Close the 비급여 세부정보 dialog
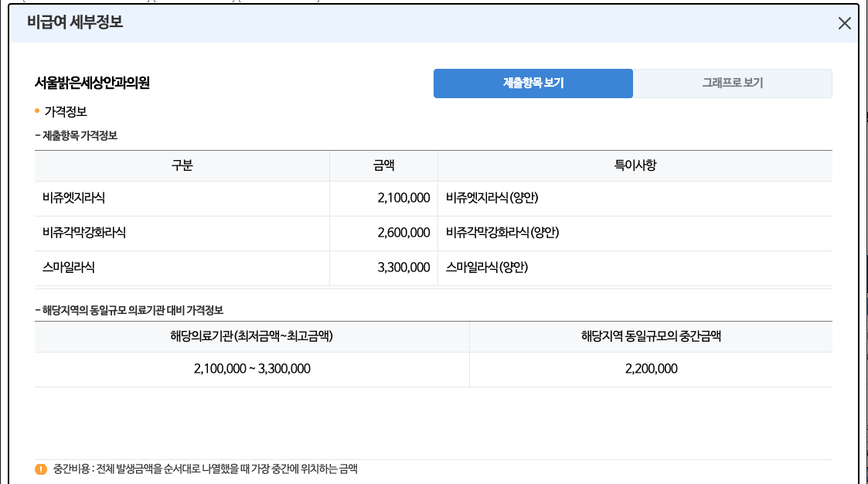Screen dimensions: 868x484 845,24
